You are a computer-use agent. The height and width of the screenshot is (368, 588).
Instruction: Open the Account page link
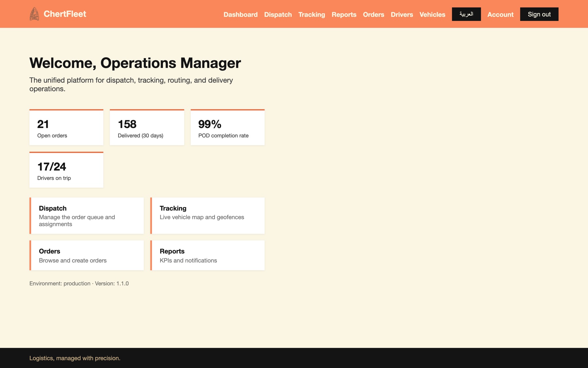[500, 14]
